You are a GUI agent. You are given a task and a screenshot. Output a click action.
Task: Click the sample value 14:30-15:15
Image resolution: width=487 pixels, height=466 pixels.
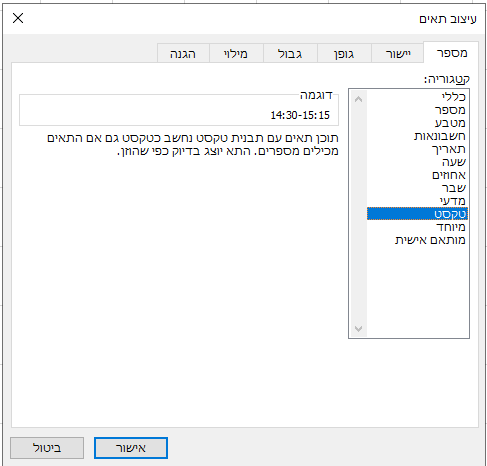300,115
